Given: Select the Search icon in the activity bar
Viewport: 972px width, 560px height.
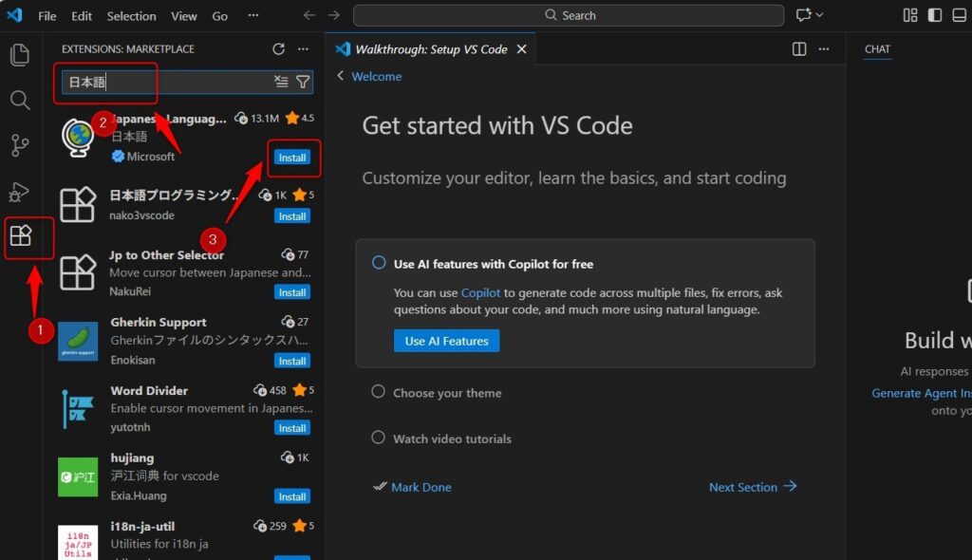Looking at the screenshot, I should [x=19, y=101].
